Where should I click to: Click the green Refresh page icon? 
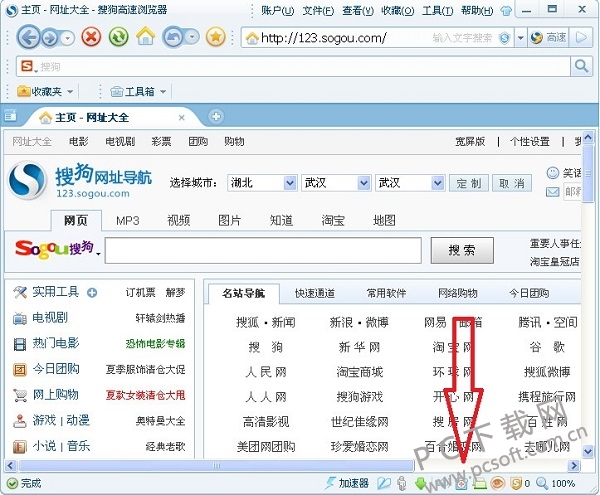[119, 38]
